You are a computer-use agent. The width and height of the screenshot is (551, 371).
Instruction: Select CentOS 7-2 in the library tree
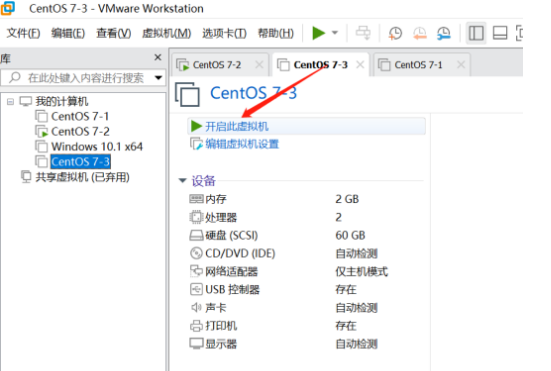pos(80,131)
